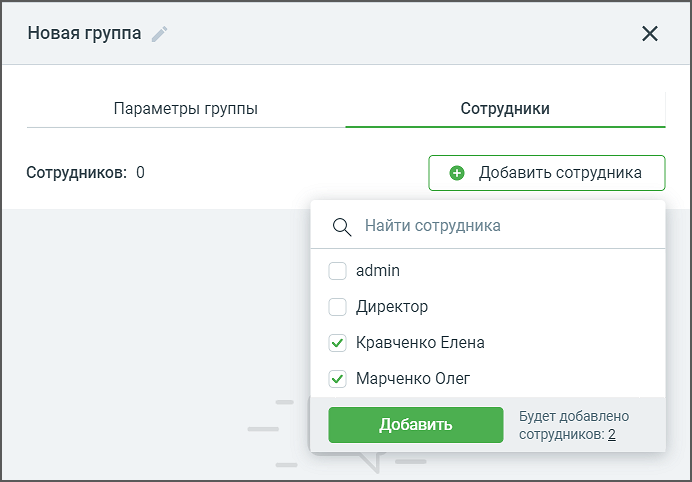
Task: Click the Добавить сотрудника button
Action: click(547, 173)
